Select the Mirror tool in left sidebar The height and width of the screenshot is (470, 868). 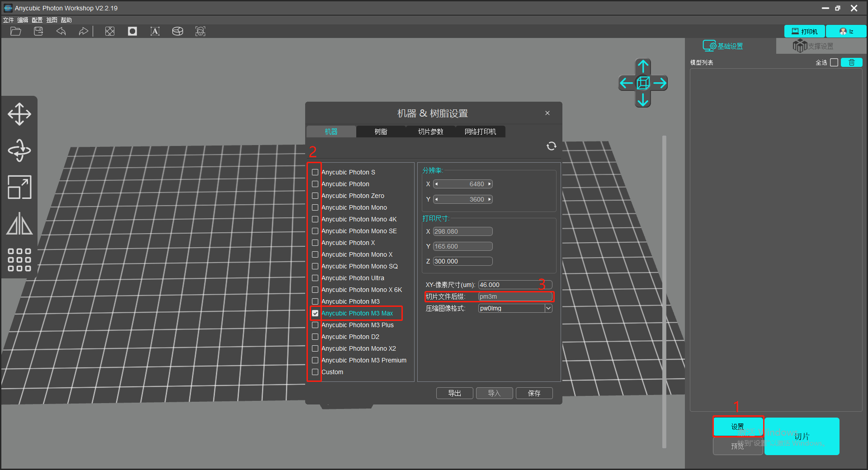click(19, 224)
